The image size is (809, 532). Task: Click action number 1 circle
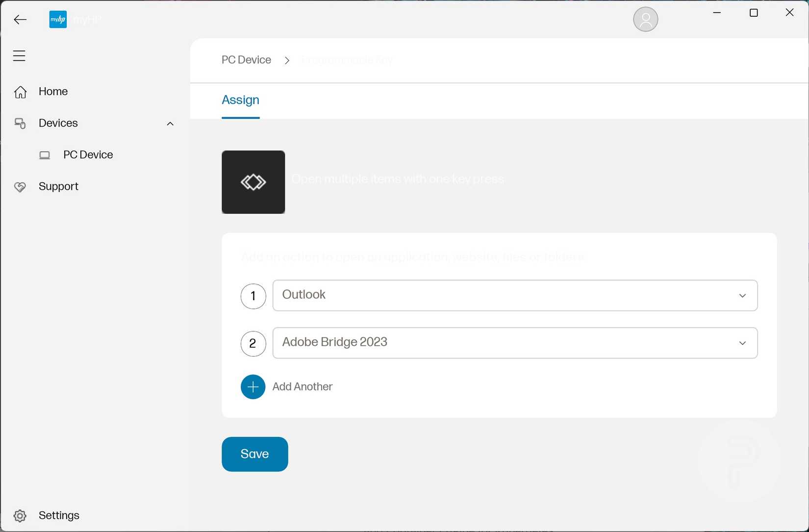[253, 296]
